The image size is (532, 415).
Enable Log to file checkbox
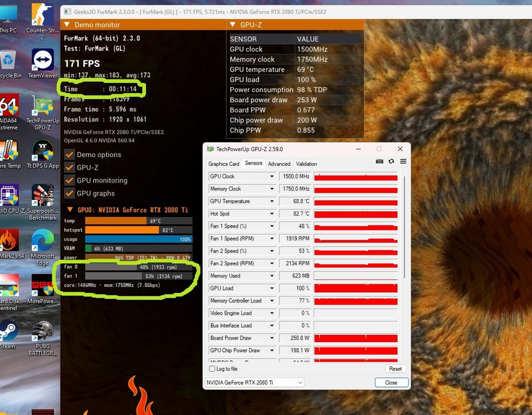[212, 369]
